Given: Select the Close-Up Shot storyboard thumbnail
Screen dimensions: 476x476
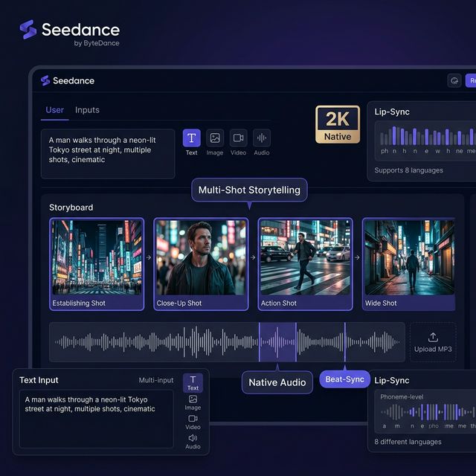Looking at the screenshot, I should pyautogui.click(x=201, y=264).
